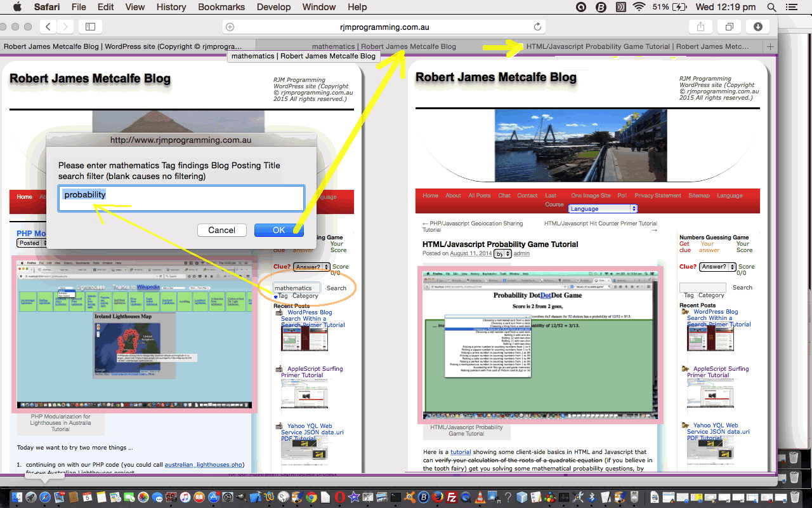The image size is (812, 508).
Task: Switch to first Robert James Metcalfe Blog tab
Action: pyautogui.click(x=128, y=46)
